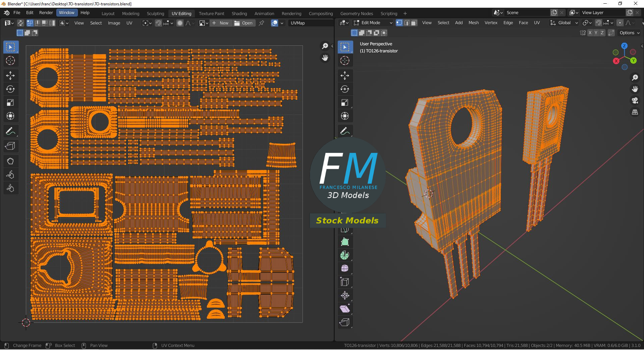Switch to face select mode in the 3D viewport
The width and height of the screenshot is (644, 350).
click(x=414, y=23)
